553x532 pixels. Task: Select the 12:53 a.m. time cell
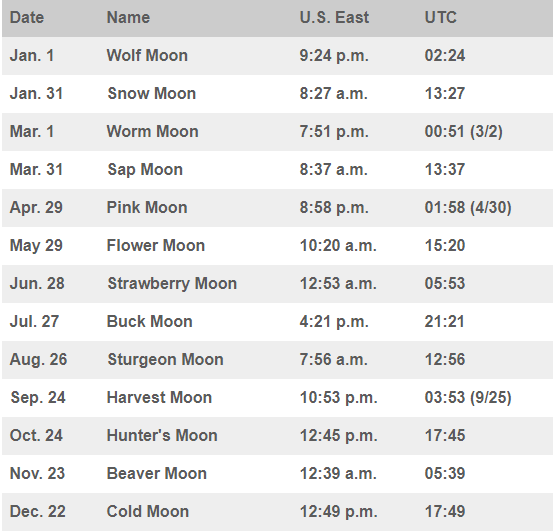[338, 284]
